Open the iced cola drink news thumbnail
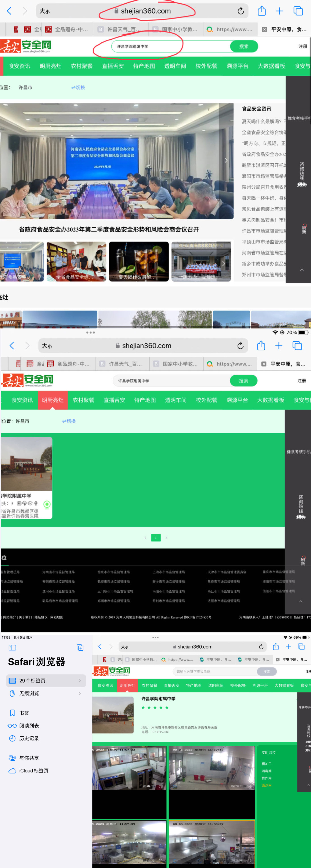The width and height of the screenshot is (311, 868). (139, 262)
